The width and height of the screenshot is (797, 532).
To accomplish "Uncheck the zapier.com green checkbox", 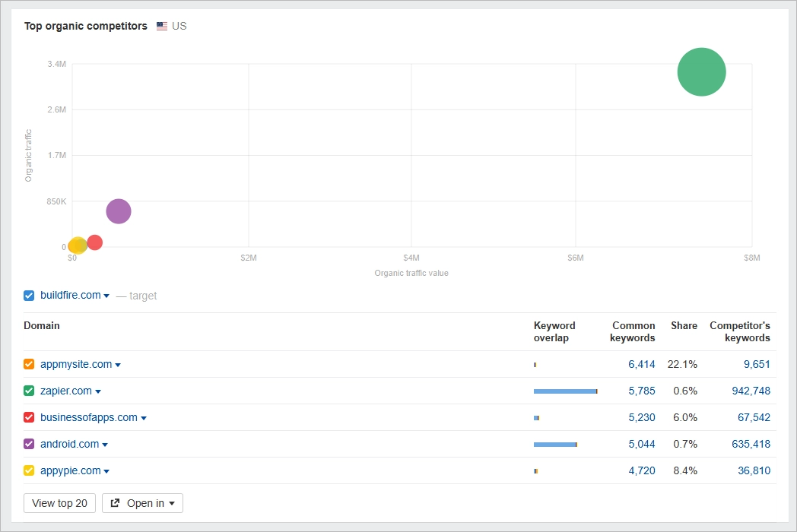I will (28, 391).
